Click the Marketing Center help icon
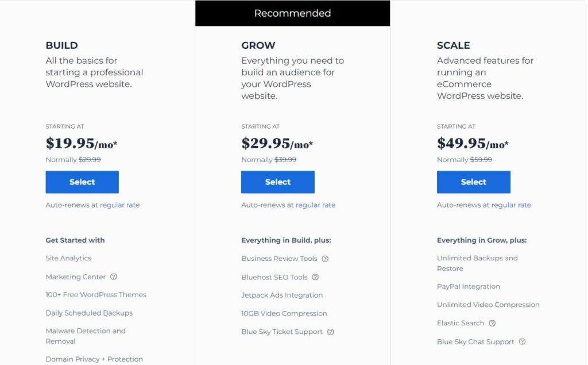 113,276
